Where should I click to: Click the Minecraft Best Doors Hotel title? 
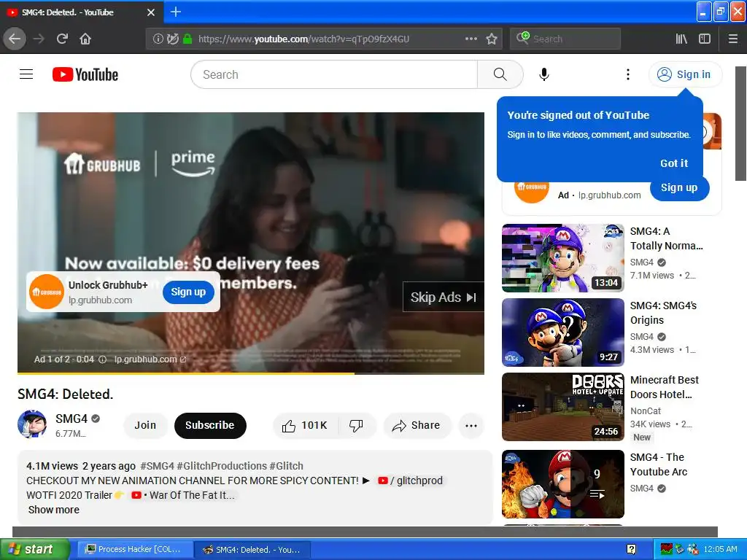pyautogui.click(x=664, y=387)
